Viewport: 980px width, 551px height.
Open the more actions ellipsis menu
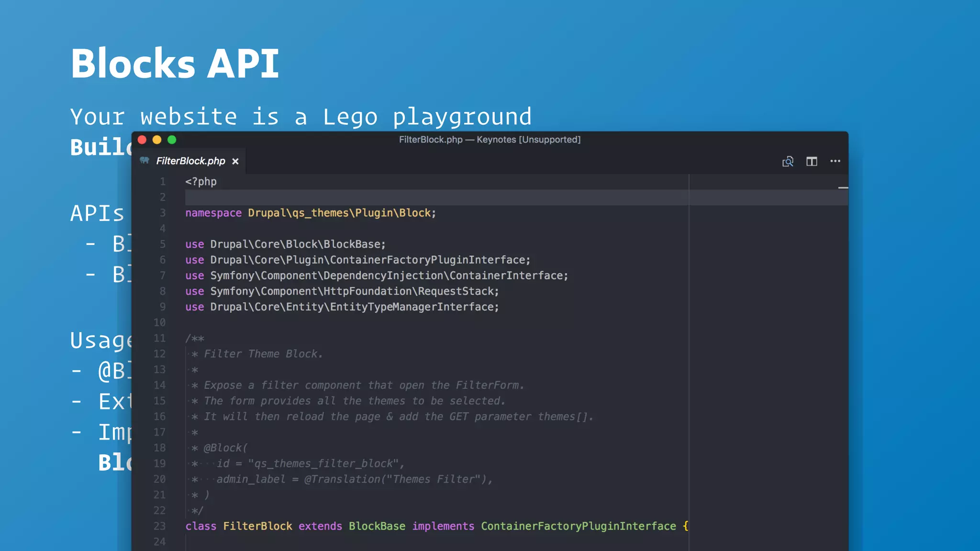coord(835,161)
